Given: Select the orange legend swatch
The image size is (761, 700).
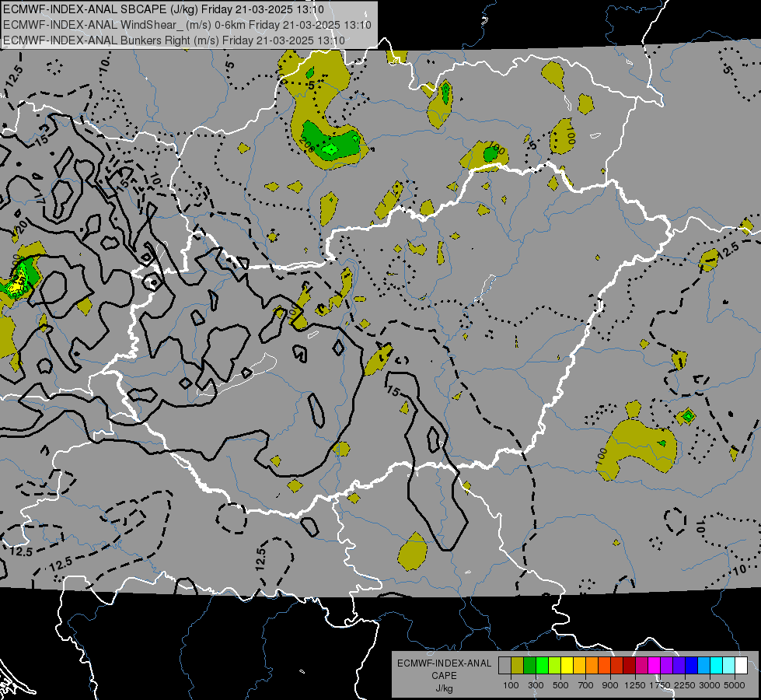Looking at the screenshot, I should (x=592, y=666).
